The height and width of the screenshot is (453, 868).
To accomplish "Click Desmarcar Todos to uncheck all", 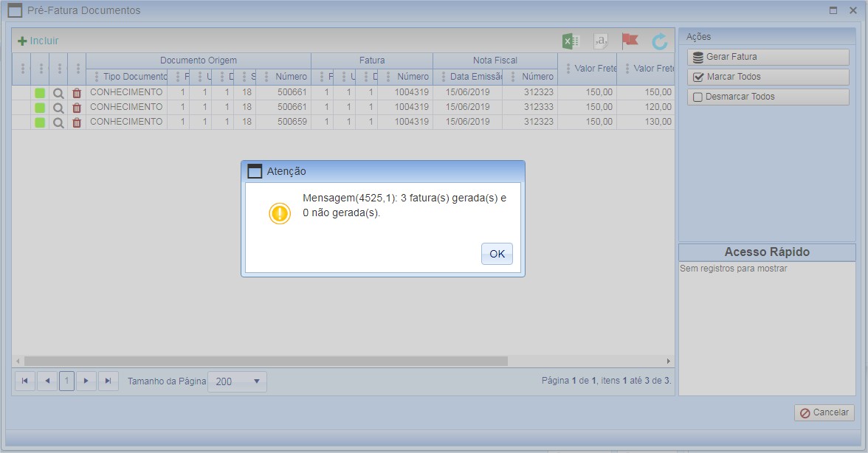I will tap(768, 97).
